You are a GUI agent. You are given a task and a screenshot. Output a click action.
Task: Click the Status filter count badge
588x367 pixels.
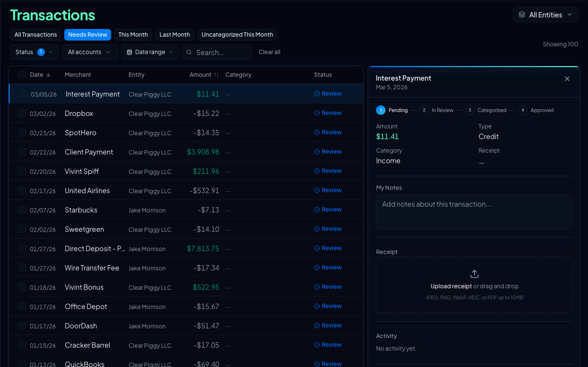click(41, 52)
